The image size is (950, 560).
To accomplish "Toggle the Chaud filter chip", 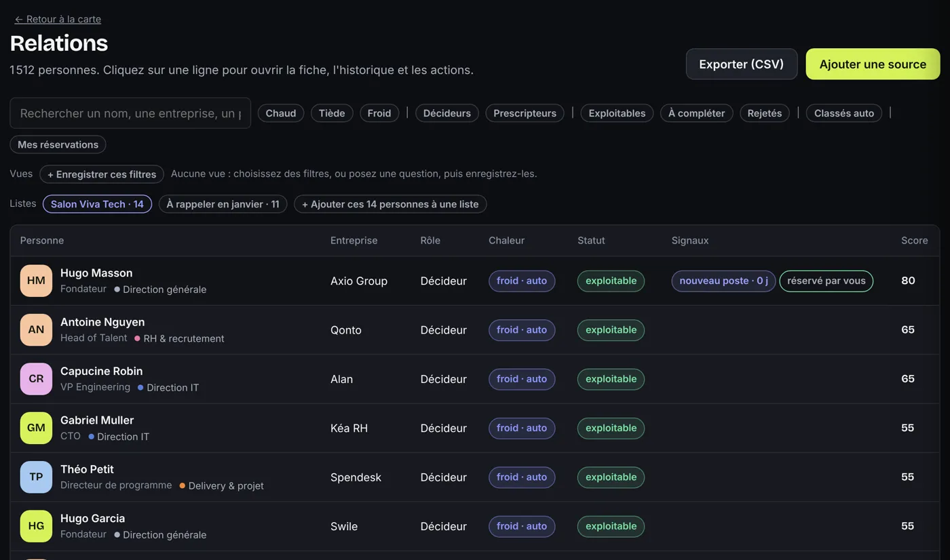I will pyautogui.click(x=281, y=113).
